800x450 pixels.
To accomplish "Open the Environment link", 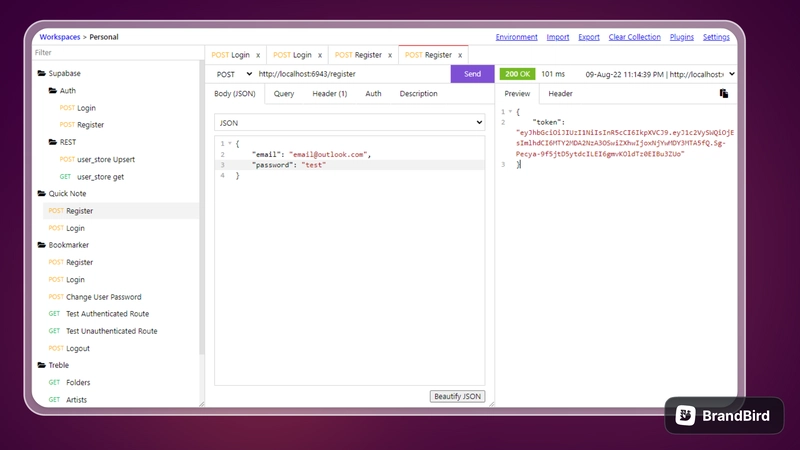I will 516,37.
